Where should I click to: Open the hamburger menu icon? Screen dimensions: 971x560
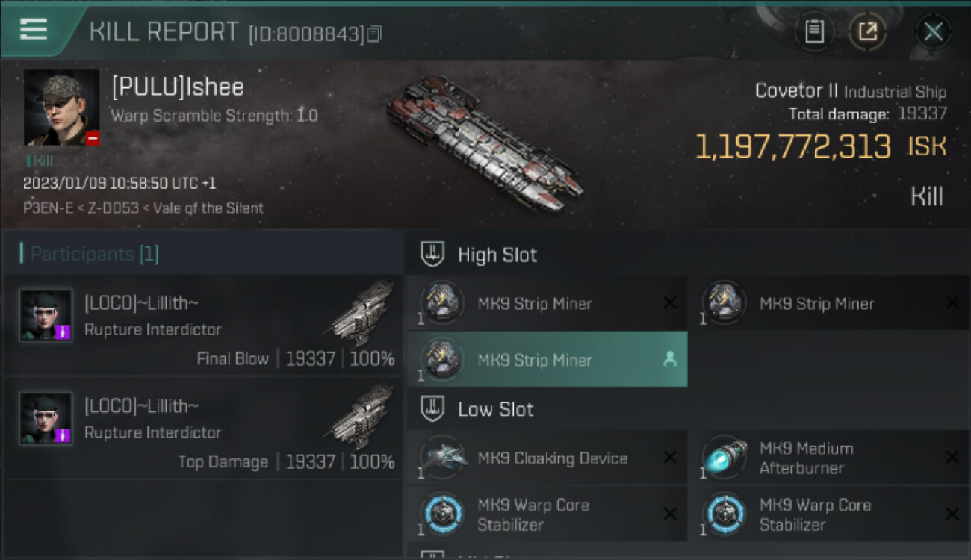click(x=34, y=30)
